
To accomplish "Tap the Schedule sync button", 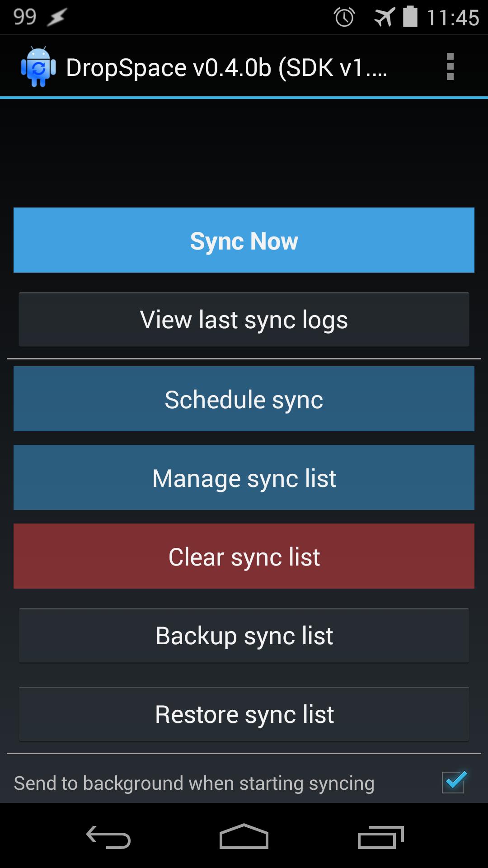I will pyautogui.click(x=244, y=399).
